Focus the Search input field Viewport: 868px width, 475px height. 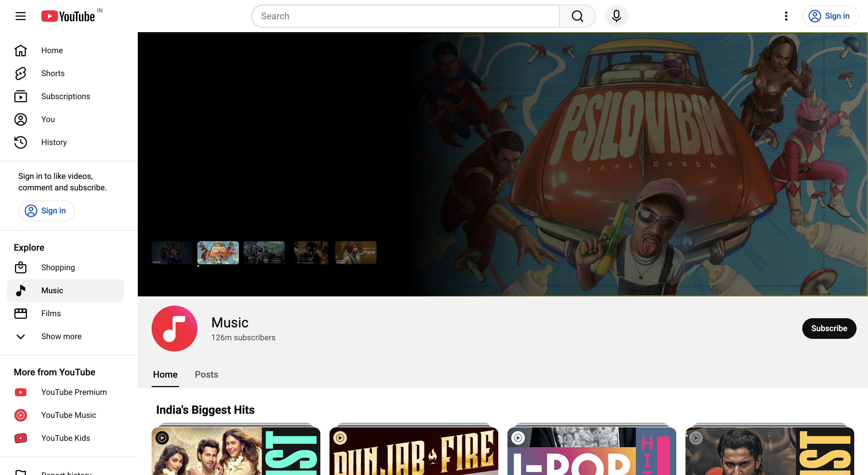coord(405,16)
